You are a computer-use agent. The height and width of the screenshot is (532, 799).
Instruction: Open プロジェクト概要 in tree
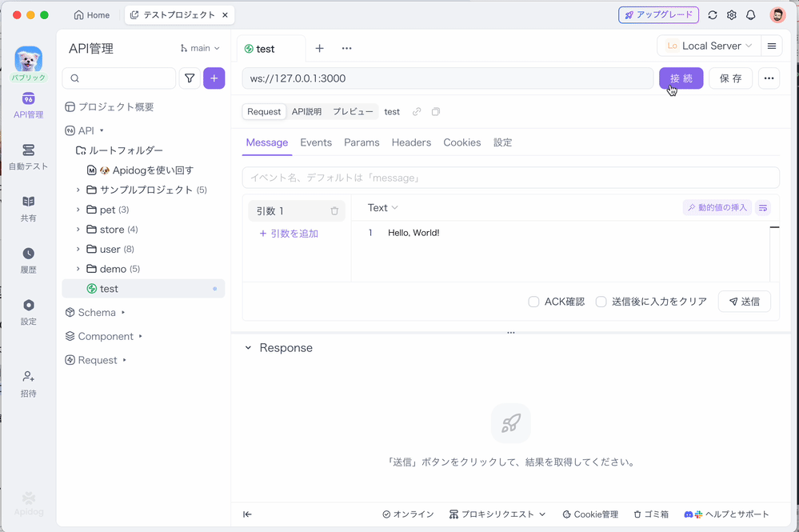(x=110, y=107)
